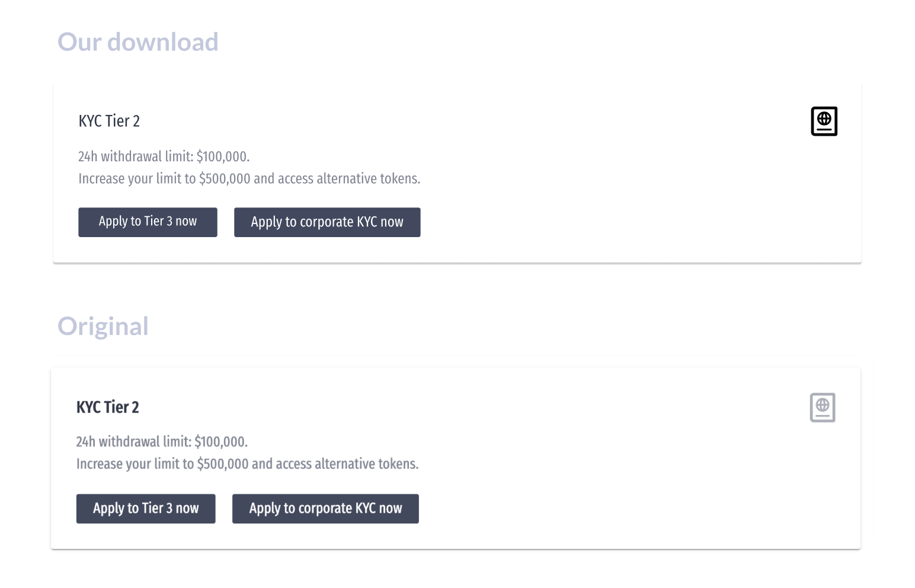Click "Increase your limit" words in Our download card
Viewport: 915px width, 588px height.
(130, 179)
